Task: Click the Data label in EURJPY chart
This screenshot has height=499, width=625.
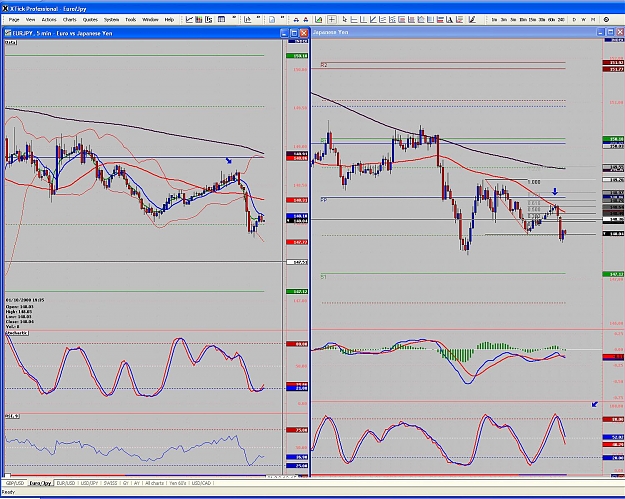Action: 11,42
